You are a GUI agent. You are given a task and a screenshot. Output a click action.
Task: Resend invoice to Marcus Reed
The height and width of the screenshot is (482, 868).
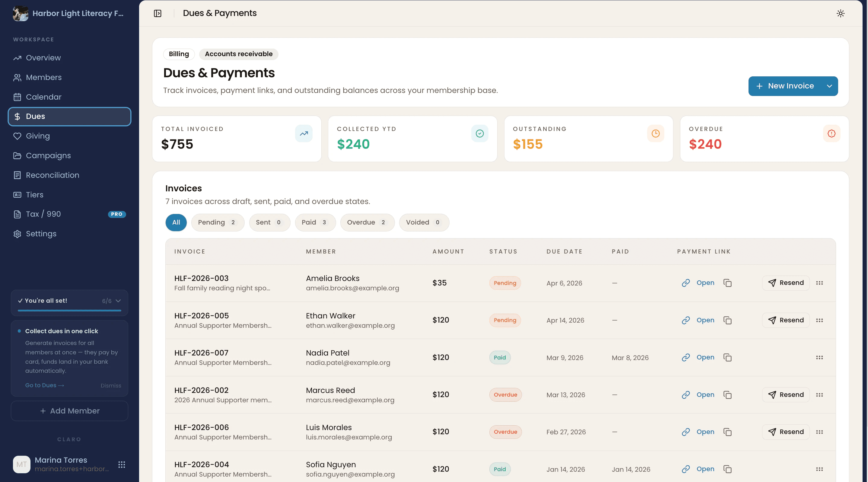coord(785,395)
